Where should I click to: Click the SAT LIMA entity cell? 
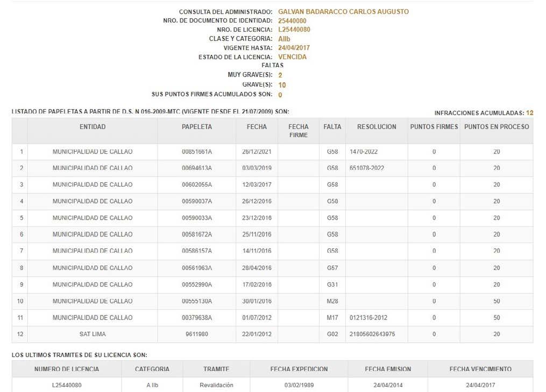click(93, 334)
